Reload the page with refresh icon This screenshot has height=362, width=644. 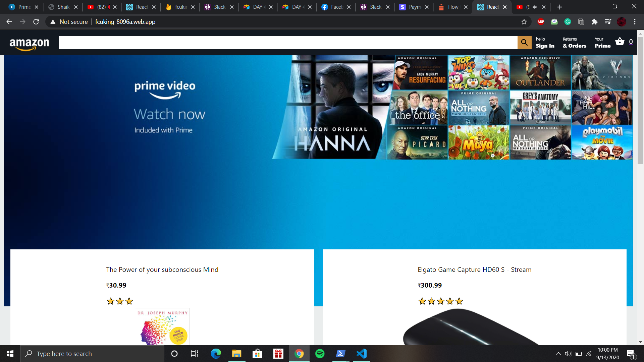click(36, 22)
